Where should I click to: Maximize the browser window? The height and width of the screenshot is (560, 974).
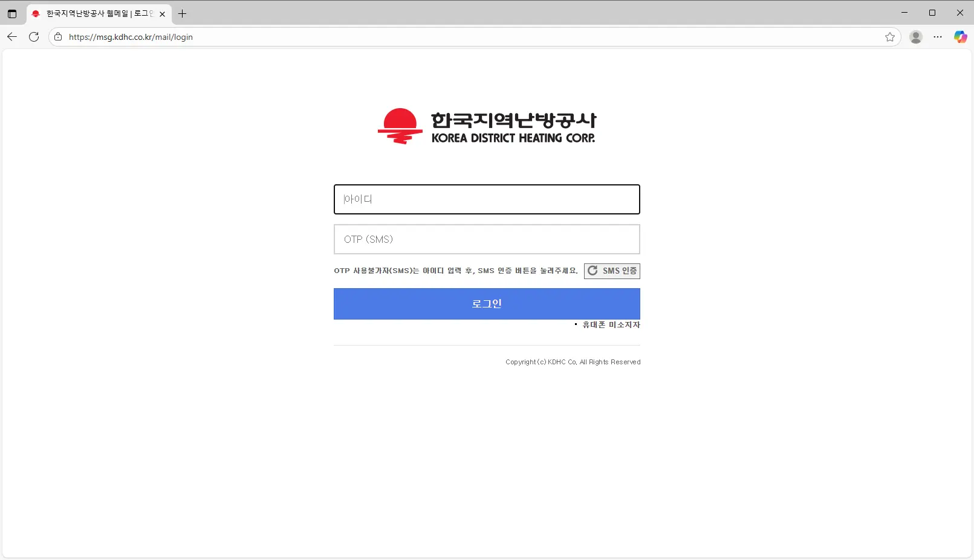click(932, 13)
